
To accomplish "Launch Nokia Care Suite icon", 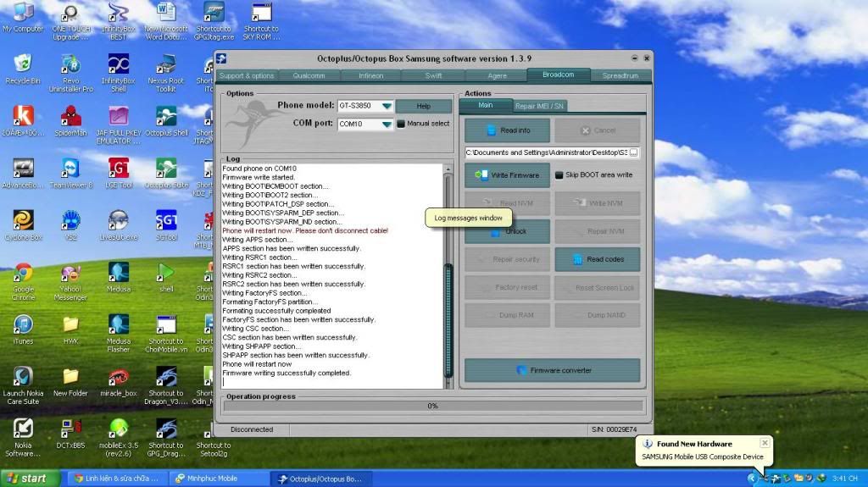I will pos(23,385).
